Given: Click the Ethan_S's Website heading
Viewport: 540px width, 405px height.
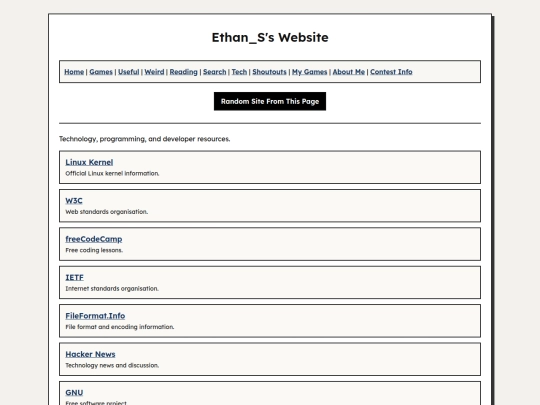Looking at the screenshot, I should click(x=270, y=38).
